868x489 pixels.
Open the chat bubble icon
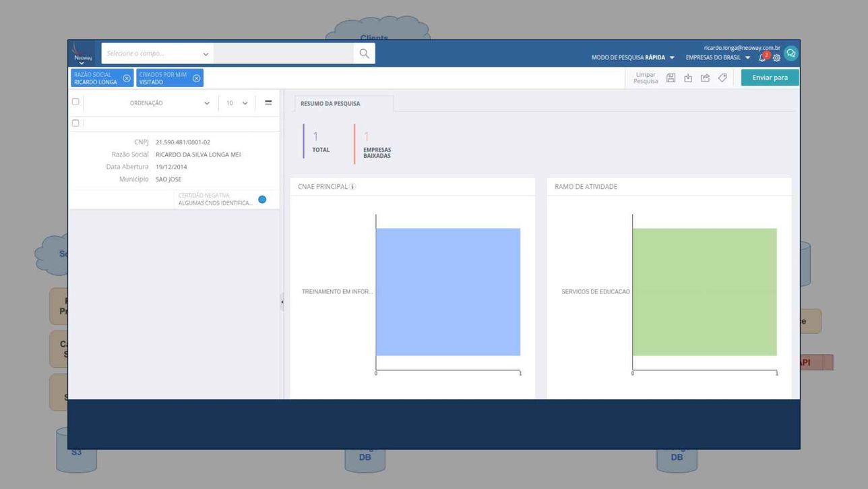(x=791, y=53)
